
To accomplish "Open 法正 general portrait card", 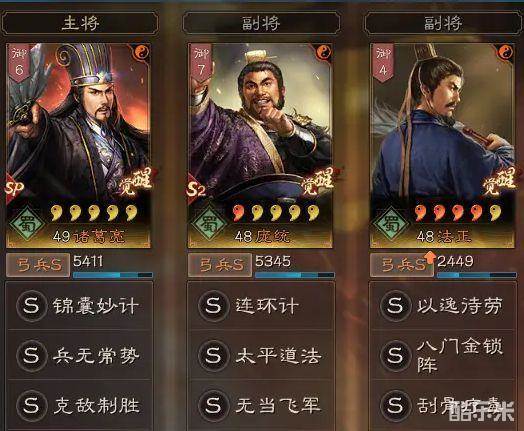I will tap(442, 146).
